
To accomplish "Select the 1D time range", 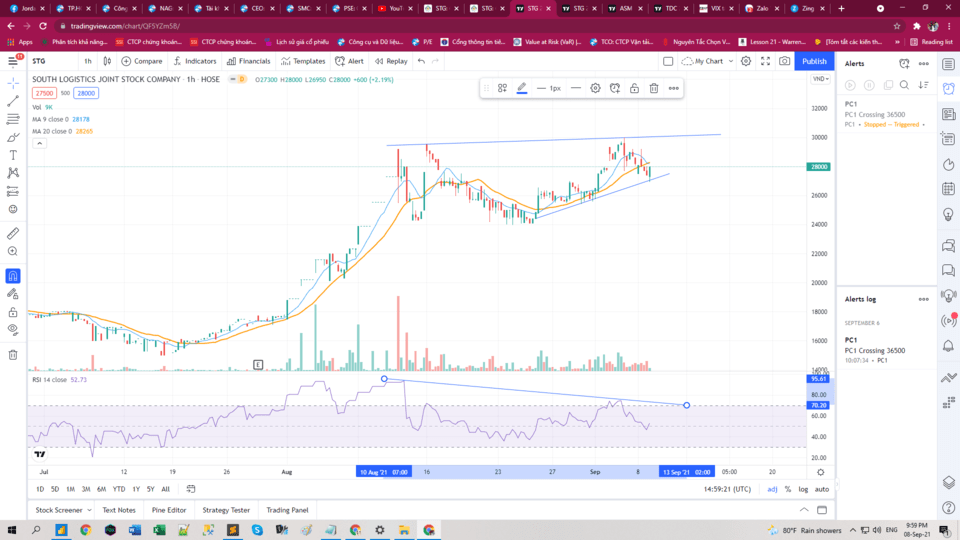I will pos(40,489).
